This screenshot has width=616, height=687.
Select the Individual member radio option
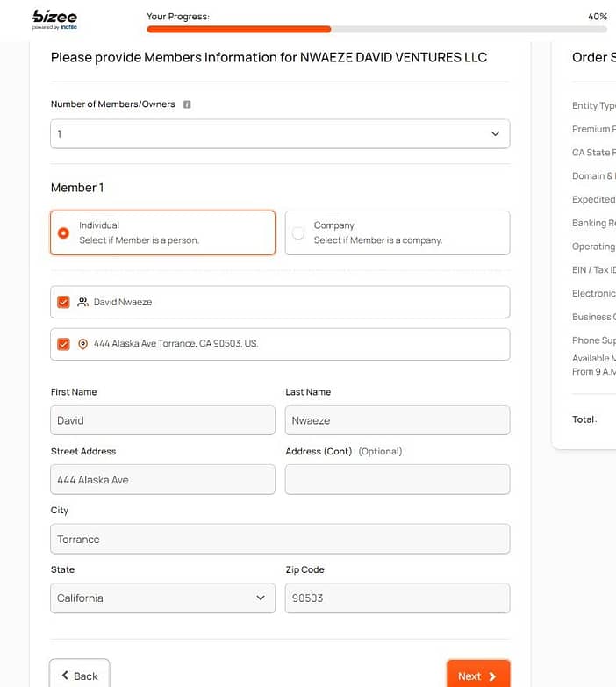click(x=63, y=233)
